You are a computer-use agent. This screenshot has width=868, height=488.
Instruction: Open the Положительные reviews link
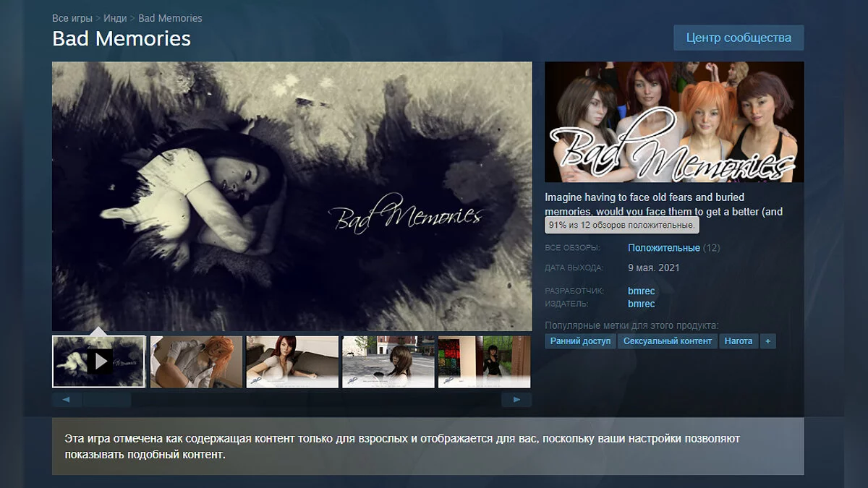tap(664, 248)
